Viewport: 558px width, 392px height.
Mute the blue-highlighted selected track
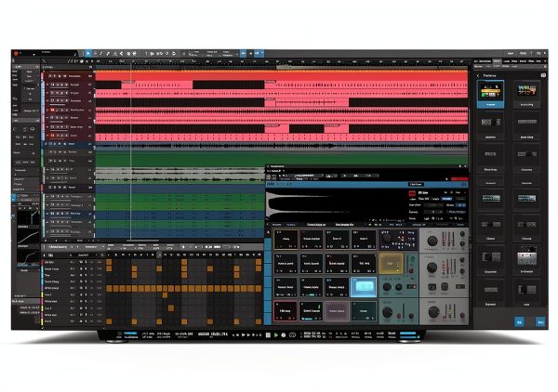point(50,144)
